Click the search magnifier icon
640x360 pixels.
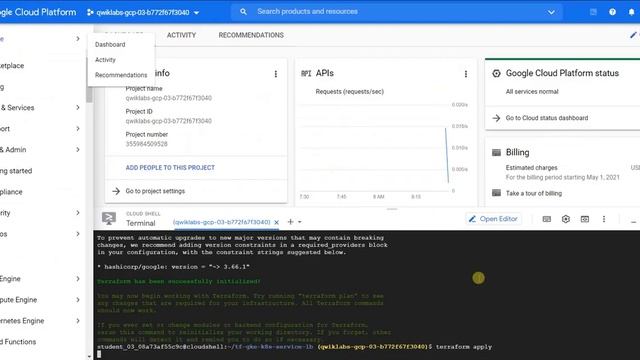(x=243, y=12)
